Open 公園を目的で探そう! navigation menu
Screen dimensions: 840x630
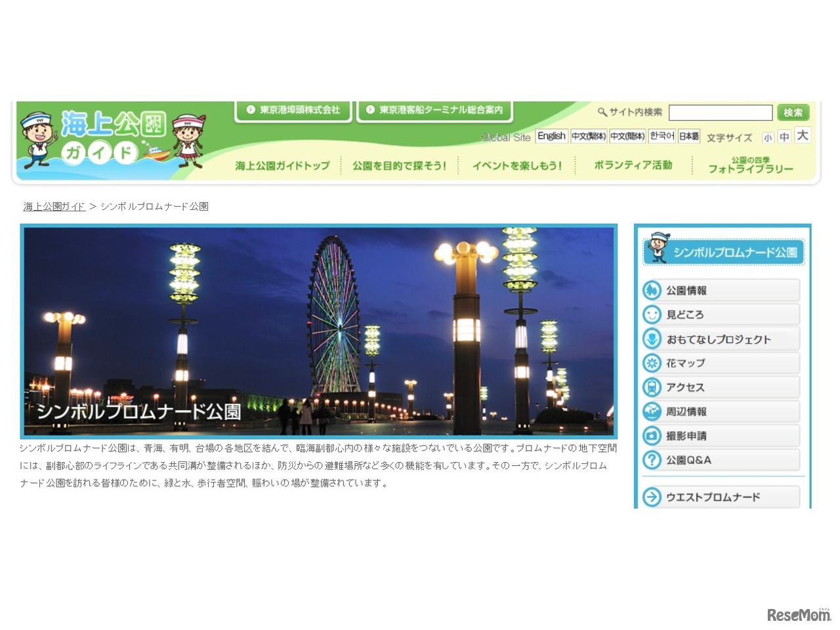(400, 165)
